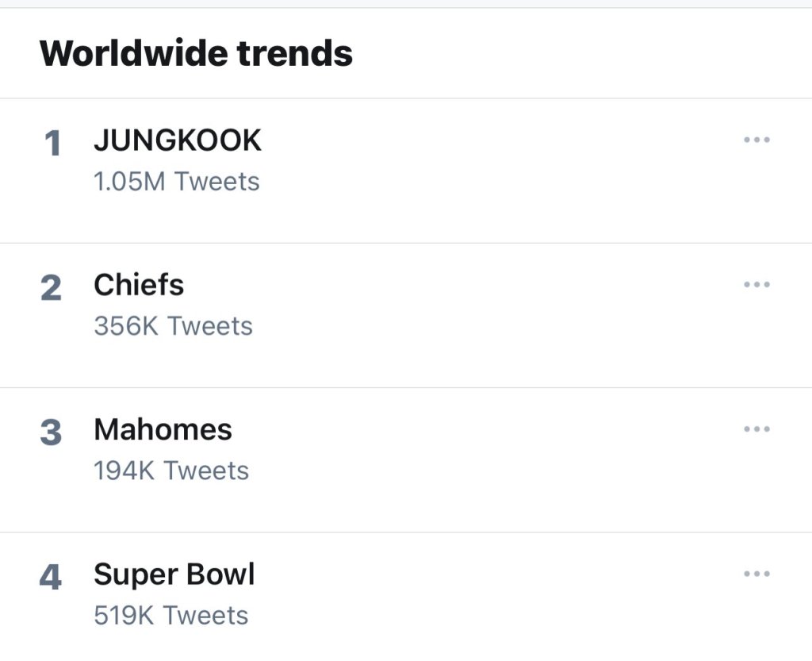The height and width of the screenshot is (661, 812).
Task: Click the word trends in the heading
Action: point(295,53)
